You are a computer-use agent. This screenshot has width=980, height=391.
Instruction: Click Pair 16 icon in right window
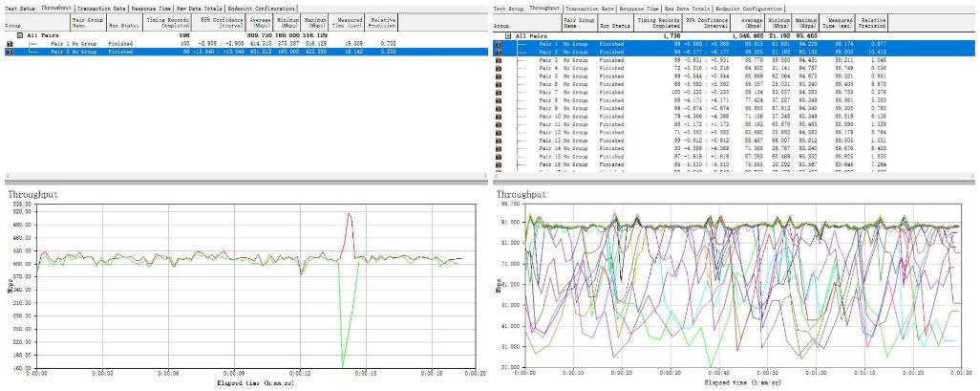tap(499, 163)
